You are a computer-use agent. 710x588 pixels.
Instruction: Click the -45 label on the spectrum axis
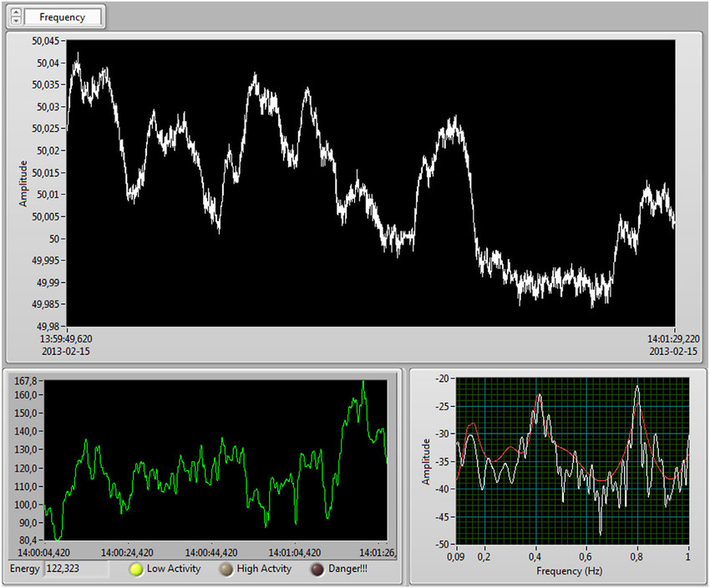(x=442, y=517)
